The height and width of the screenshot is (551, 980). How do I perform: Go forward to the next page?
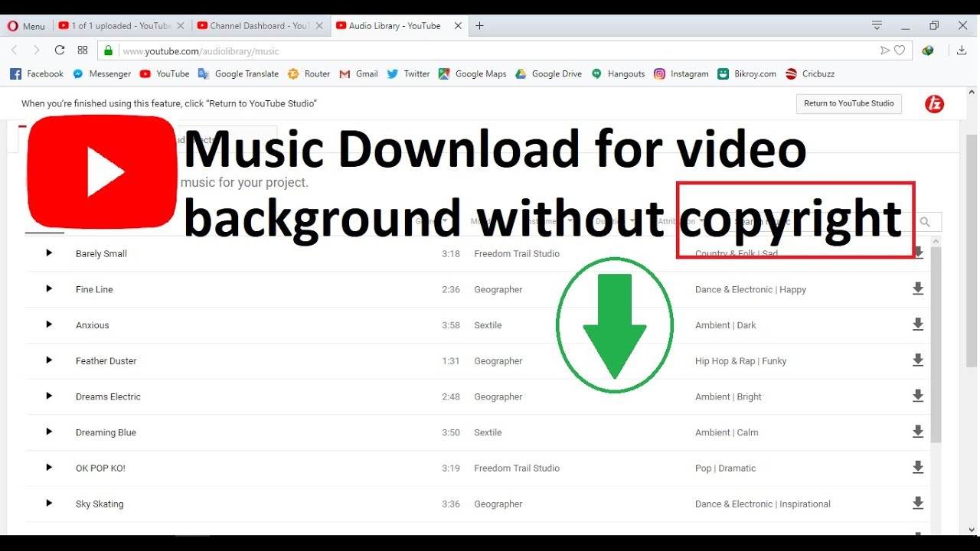pos(36,51)
